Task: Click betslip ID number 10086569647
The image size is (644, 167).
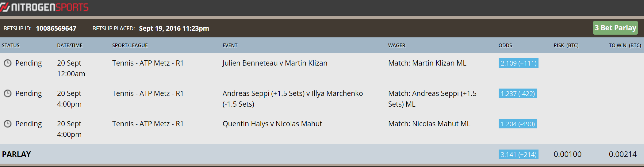Action: (56, 28)
